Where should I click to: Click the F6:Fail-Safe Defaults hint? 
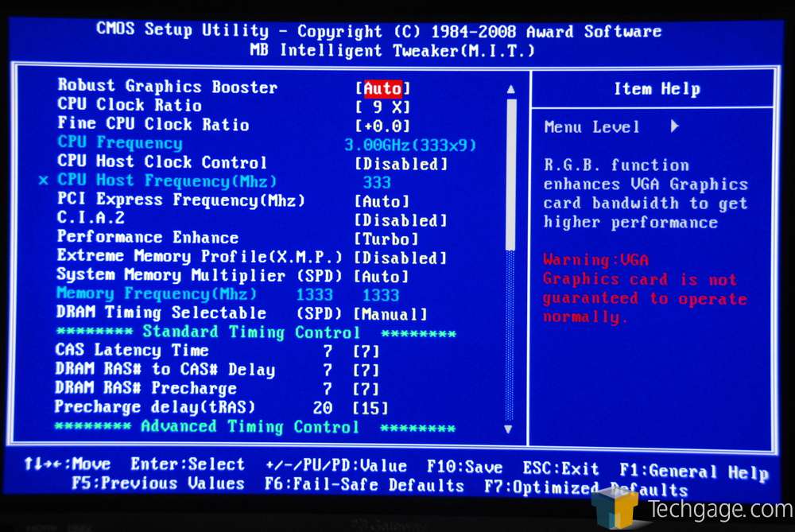point(365,485)
